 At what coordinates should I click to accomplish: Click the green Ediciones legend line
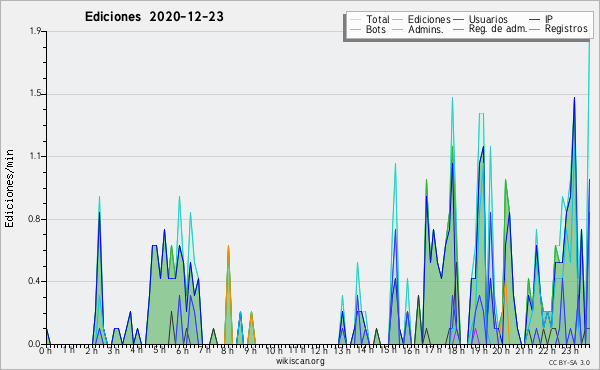398,20
